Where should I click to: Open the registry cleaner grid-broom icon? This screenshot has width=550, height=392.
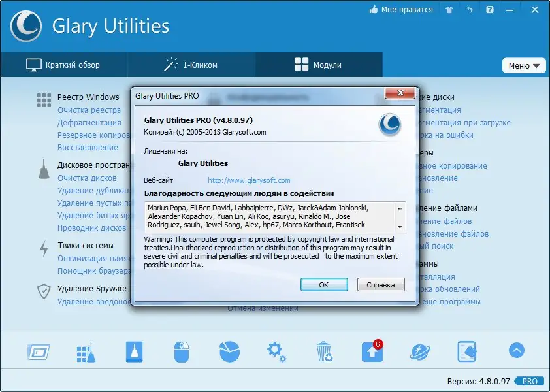point(86,352)
